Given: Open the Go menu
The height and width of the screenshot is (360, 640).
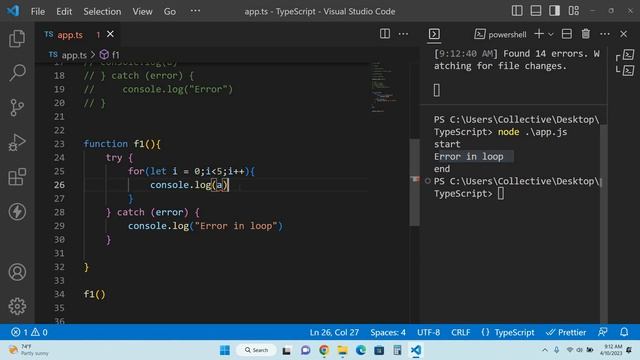Looking at the screenshot, I should 170,11.
